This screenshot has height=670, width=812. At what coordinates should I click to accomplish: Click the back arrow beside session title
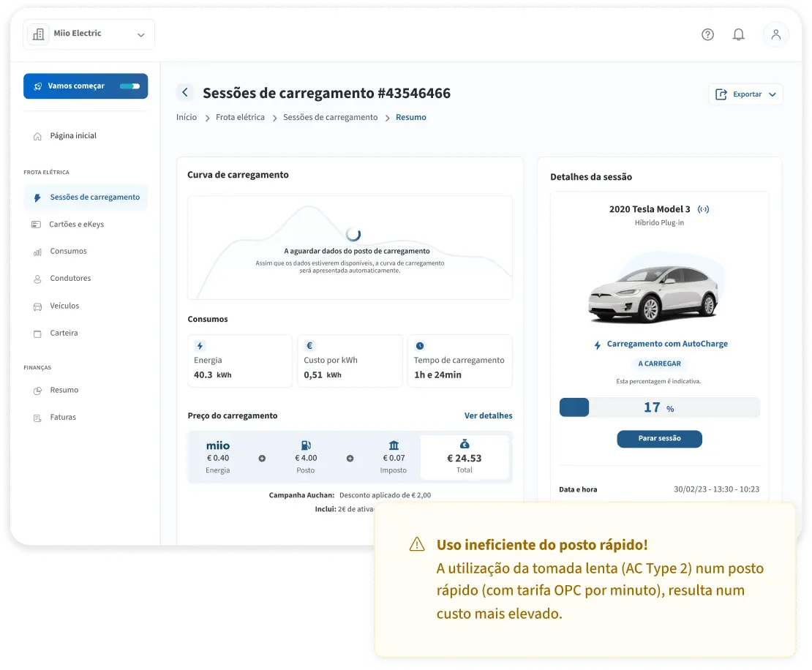[185, 93]
